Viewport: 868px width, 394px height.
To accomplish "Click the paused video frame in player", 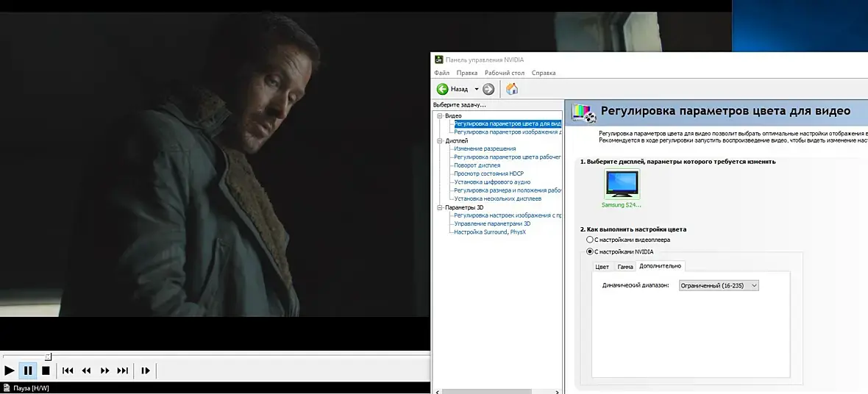I will tap(215, 166).
